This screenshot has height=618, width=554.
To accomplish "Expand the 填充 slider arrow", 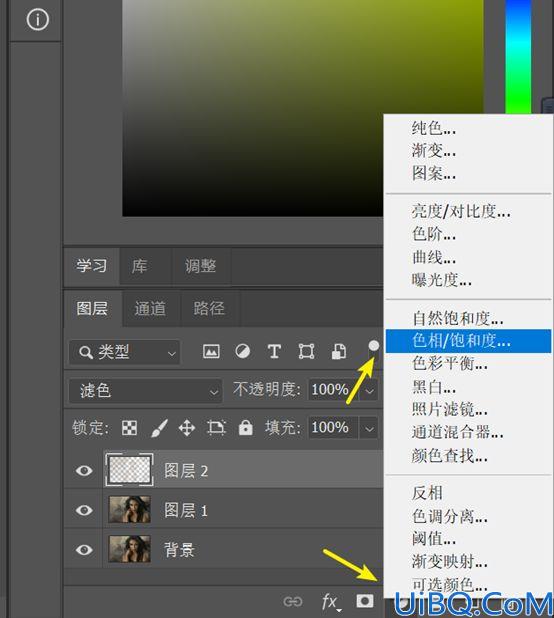I will pos(369,428).
